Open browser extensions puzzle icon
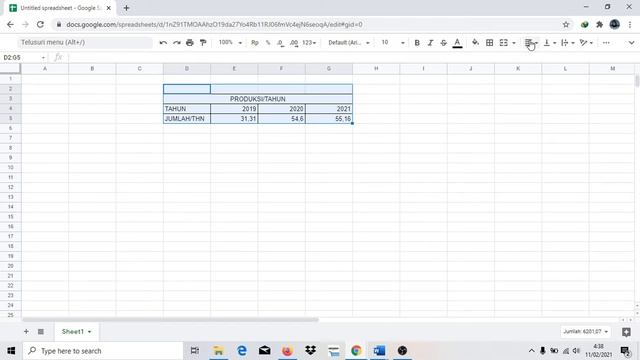640x360 pixels. (599, 24)
